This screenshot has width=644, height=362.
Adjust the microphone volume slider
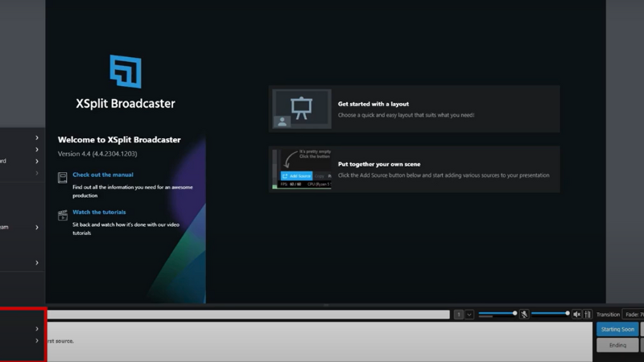pyautogui.click(x=497, y=314)
